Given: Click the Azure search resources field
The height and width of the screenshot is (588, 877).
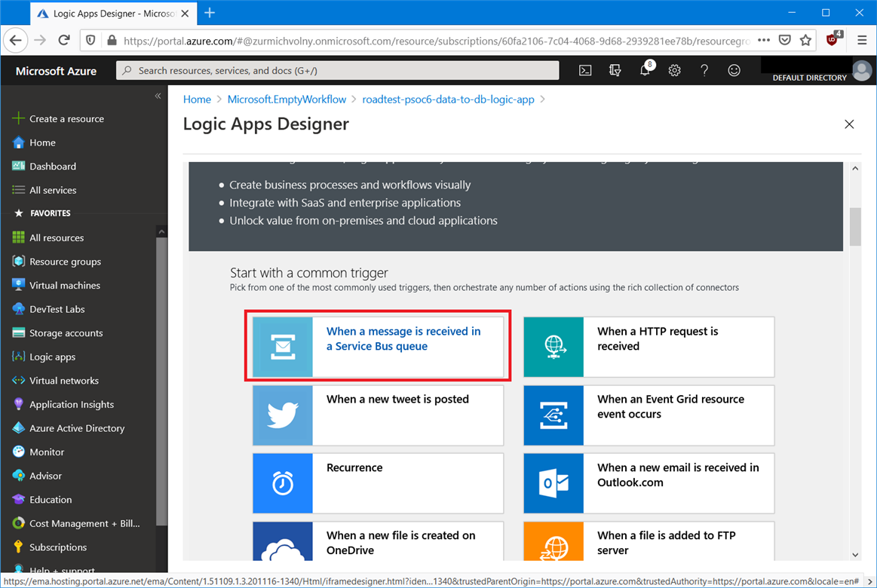Looking at the screenshot, I should [338, 70].
